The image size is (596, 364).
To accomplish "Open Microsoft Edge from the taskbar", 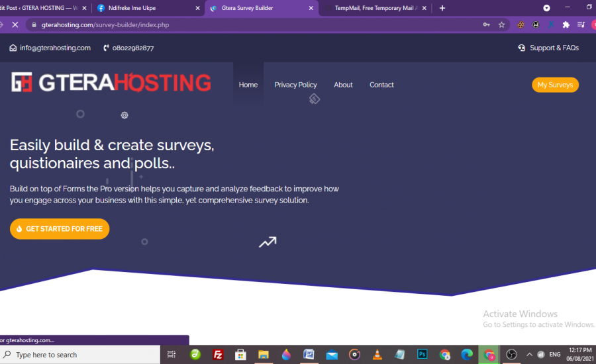I will (x=467, y=355).
